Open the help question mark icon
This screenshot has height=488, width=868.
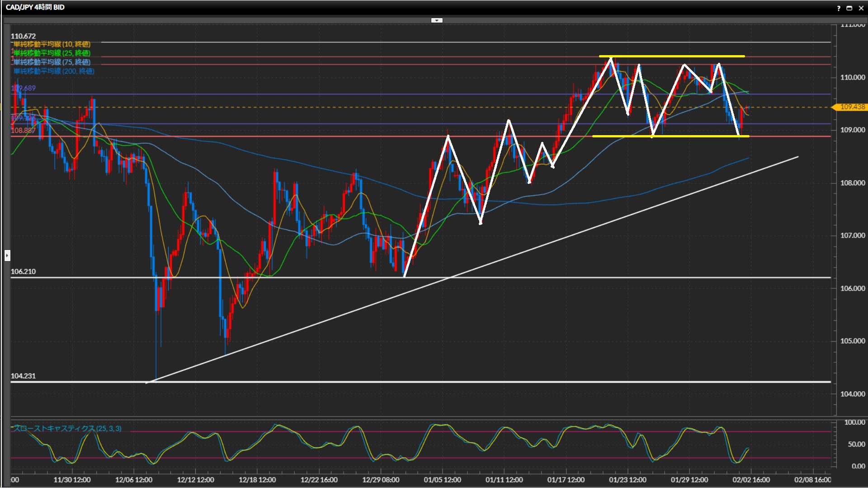click(x=839, y=8)
